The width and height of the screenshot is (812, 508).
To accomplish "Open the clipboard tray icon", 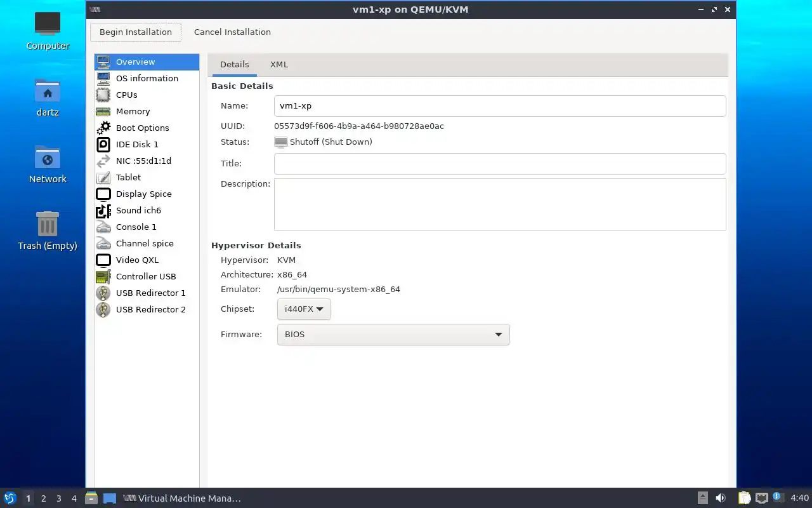I will pyautogui.click(x=744, y=498).
